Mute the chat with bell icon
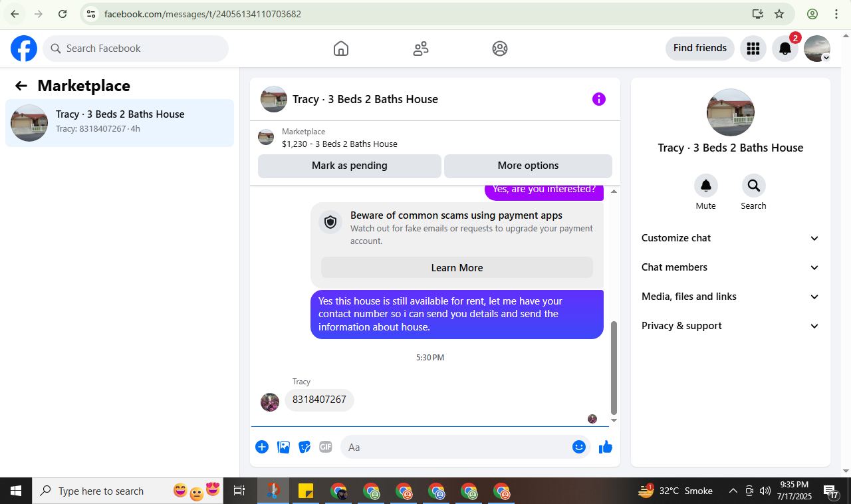Viewport: 851px width, 504px height. pos(706,186)
